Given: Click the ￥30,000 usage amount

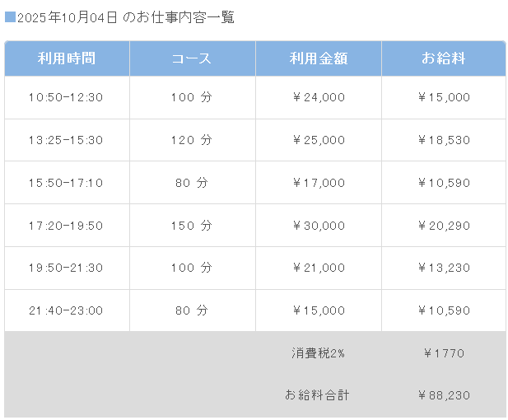Looking at the screenshot, I should coord(319,226).
